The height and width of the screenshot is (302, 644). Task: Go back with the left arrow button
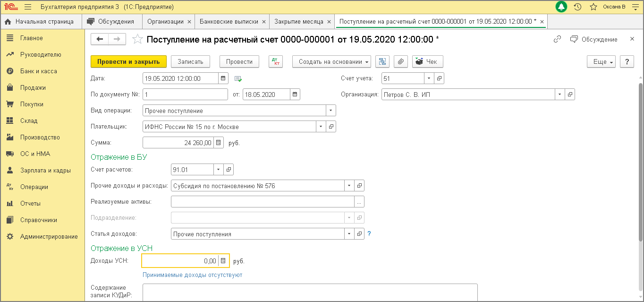pyautogui.click(x=100, y=39)
